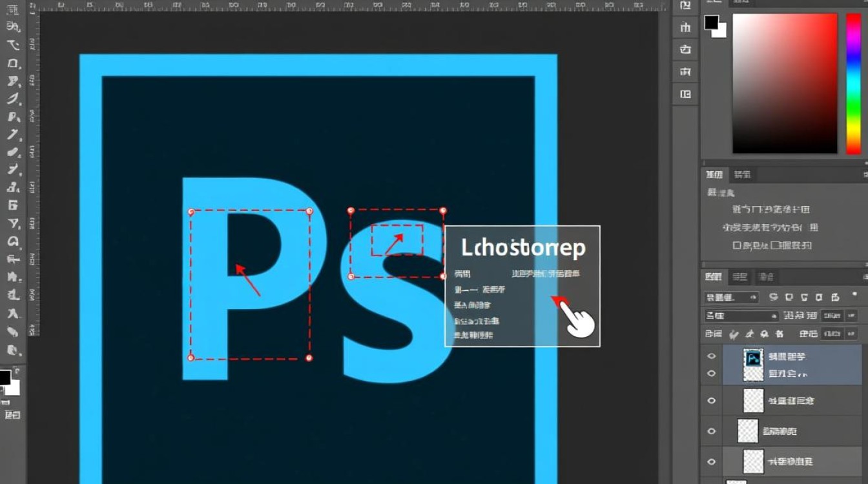
Task: Click the fourth lock icon in lock row
Action: pos(779,334)
